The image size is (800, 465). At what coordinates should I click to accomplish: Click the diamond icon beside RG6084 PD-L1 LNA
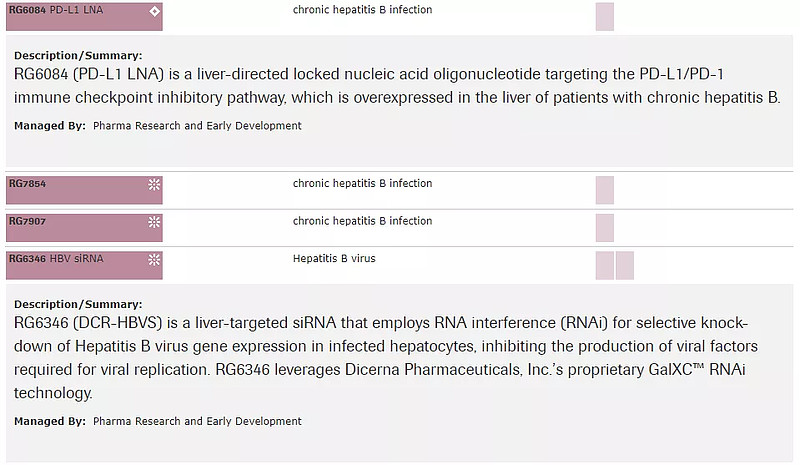(x=154, y=12)
